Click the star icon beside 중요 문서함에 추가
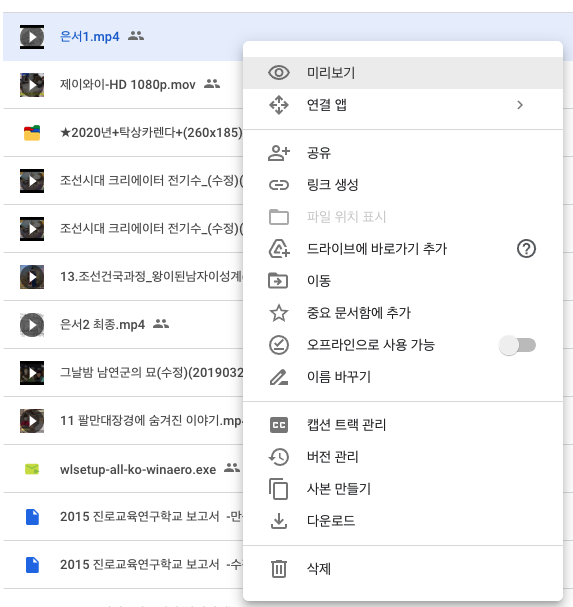 [279, 313]
